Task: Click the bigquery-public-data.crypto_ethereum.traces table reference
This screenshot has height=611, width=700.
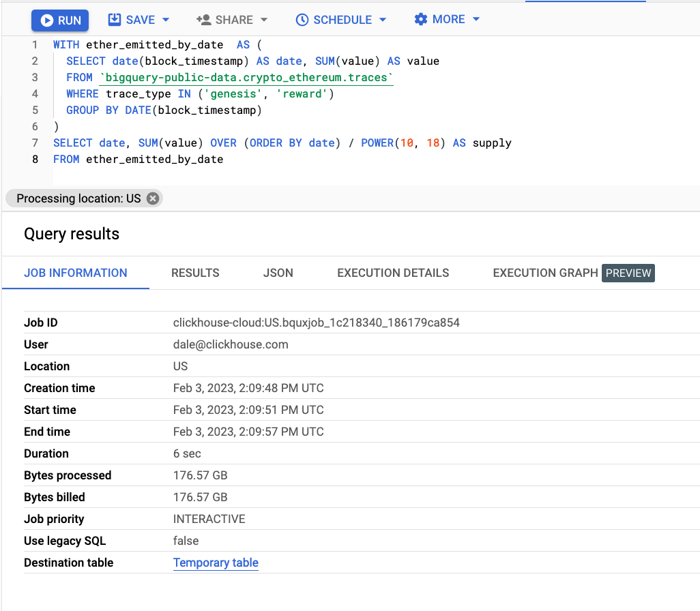Action: click(x=246, y=78)
